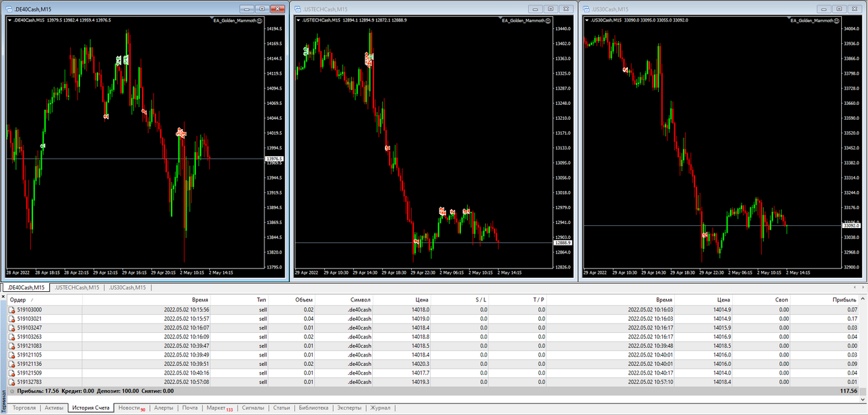
Task: Click the order icon for order 519103000
Action: pyautogui.click(x=12, y=309)
